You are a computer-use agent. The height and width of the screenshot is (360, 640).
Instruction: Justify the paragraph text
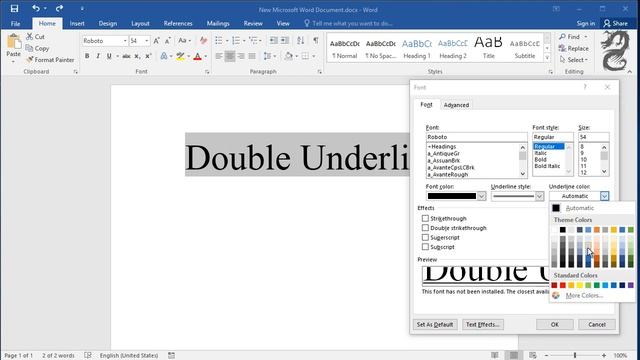tap(252, 56)
